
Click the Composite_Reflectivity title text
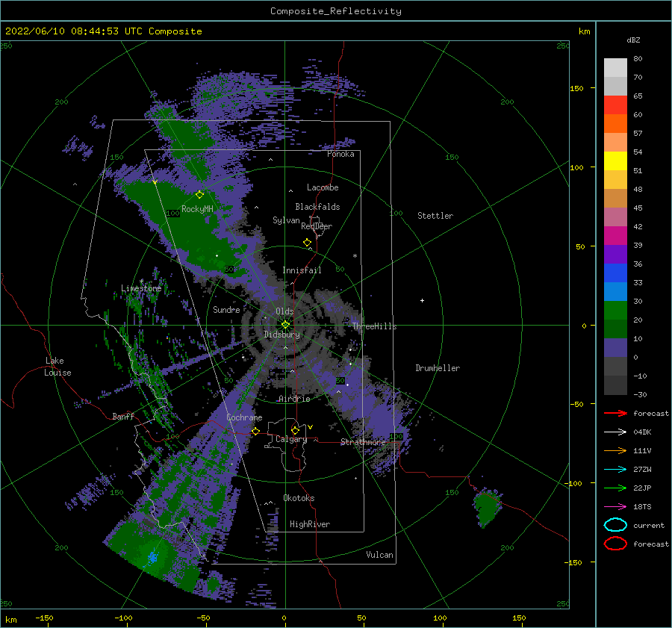(335, 11)
